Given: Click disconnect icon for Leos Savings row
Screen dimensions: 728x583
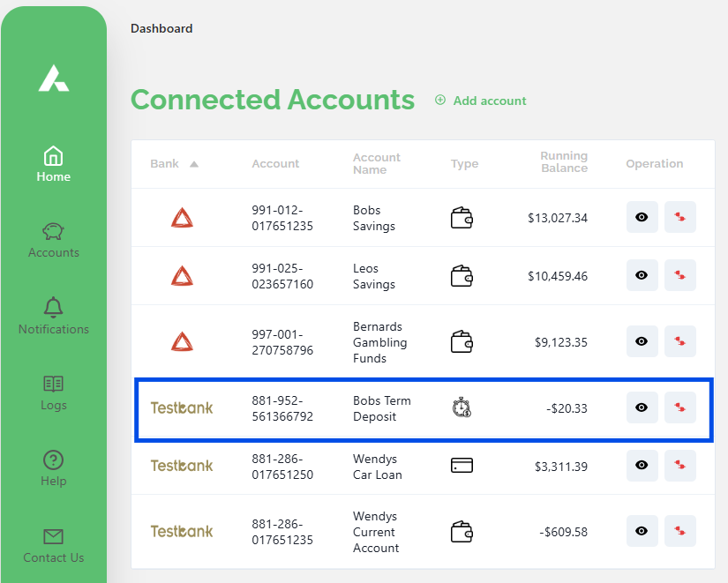Looking at the screenshot, I should tap(679, 275).
